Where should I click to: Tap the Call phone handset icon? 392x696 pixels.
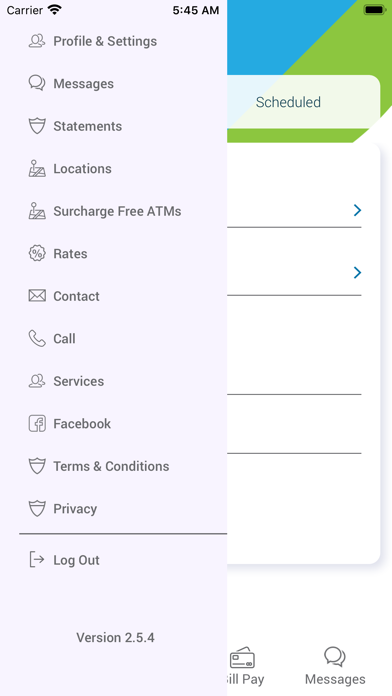37,339
